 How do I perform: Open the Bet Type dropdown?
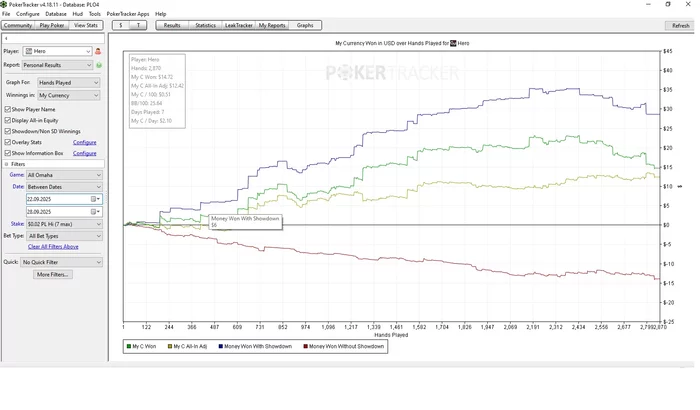click(64, 236)
